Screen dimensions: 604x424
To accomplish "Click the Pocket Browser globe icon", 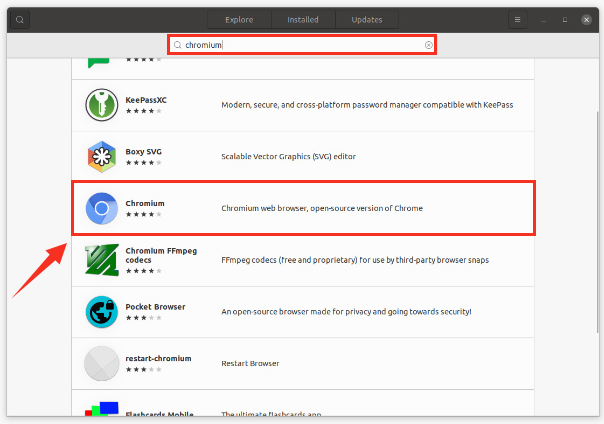I will [x=102, y=312].
